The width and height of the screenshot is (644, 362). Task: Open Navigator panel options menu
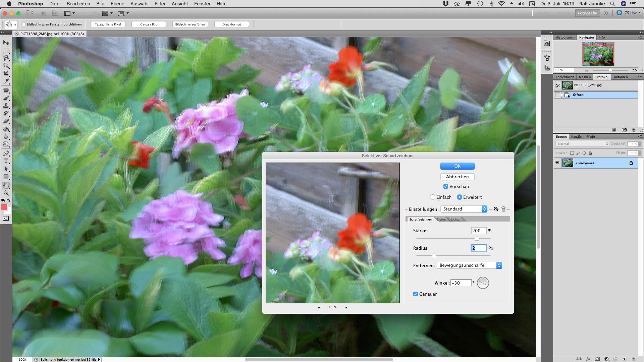[640, 38]
